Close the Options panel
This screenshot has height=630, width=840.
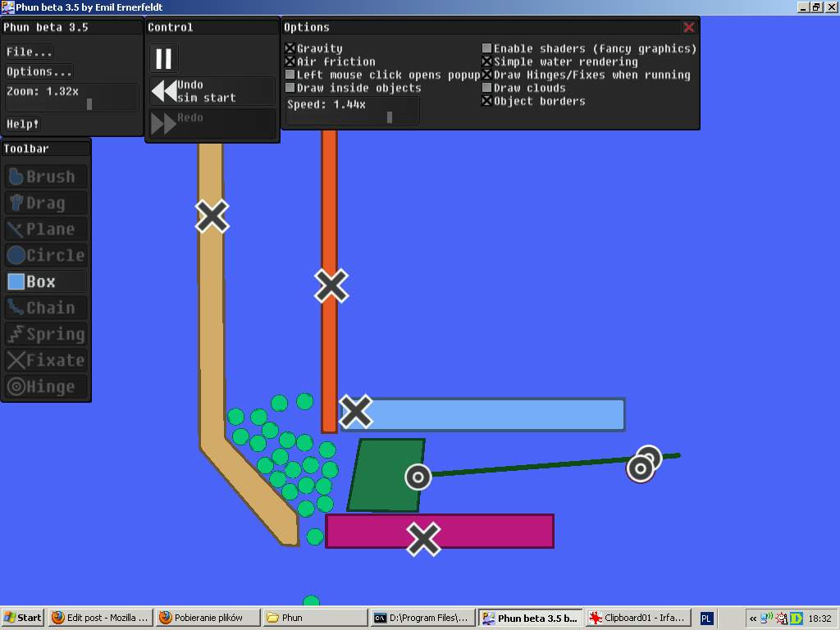pos(688,27)
